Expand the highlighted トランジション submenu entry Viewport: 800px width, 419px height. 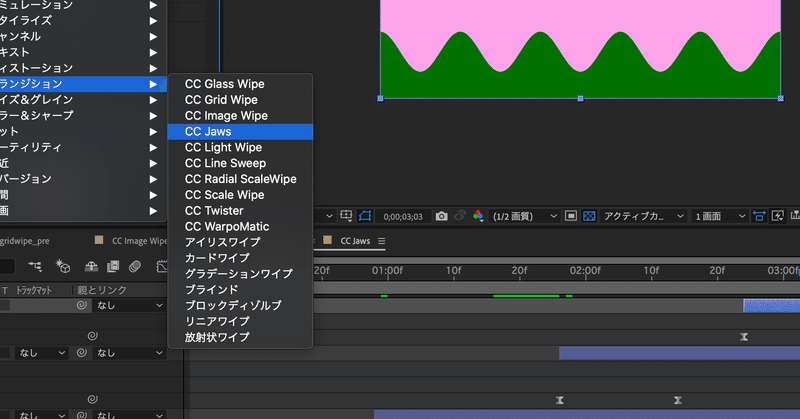[83, 84]
